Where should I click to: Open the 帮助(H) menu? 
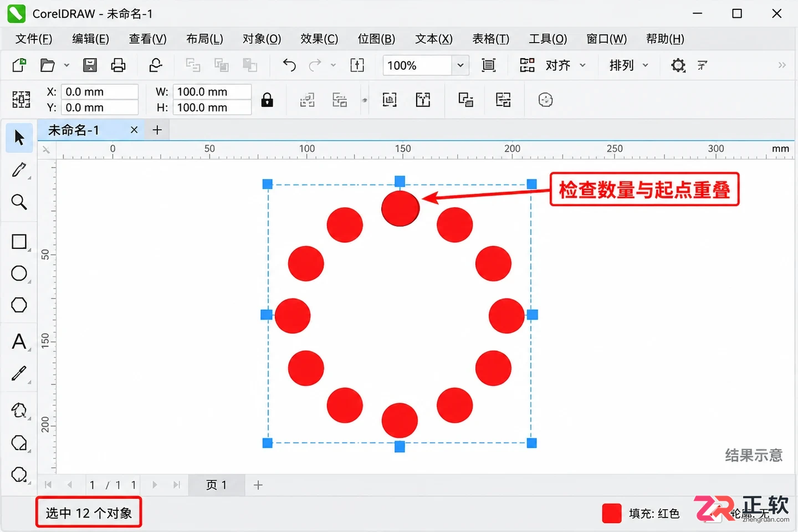(665, 39)
